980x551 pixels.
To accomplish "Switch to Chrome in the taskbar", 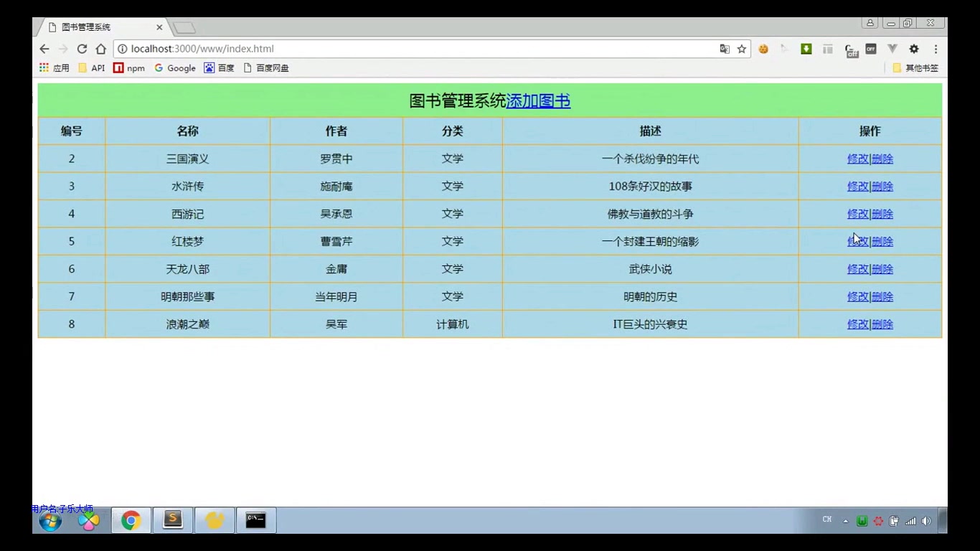I will click(x=131, y=521).
